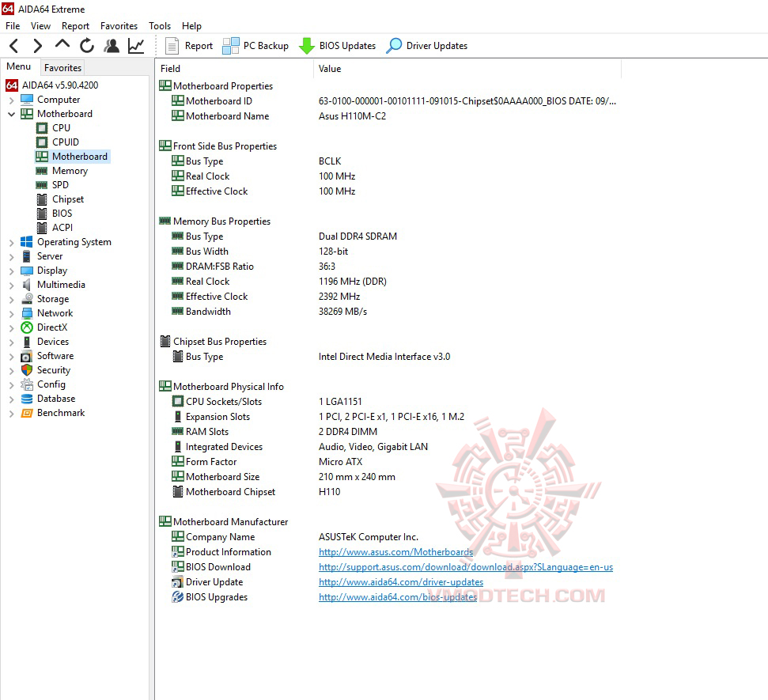768x700 pixels.
Task: Open the Report menu
Action: [x=75, y=26]
